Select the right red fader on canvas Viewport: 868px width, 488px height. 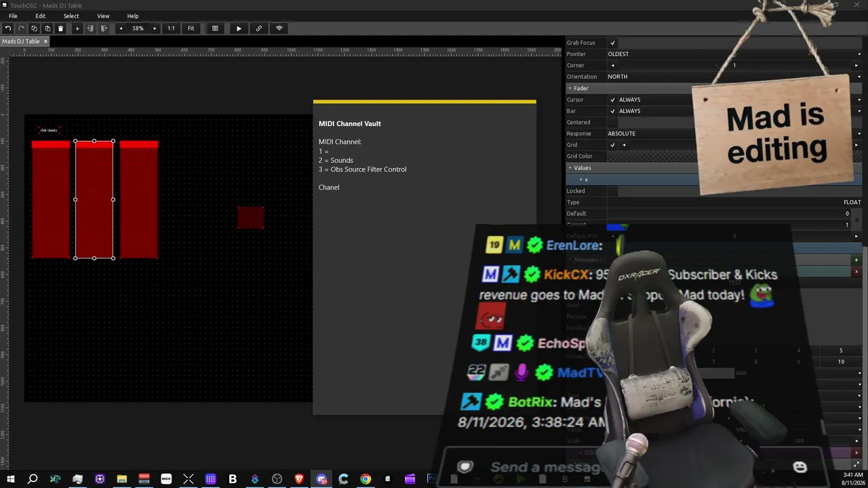(x=139, y=199)
